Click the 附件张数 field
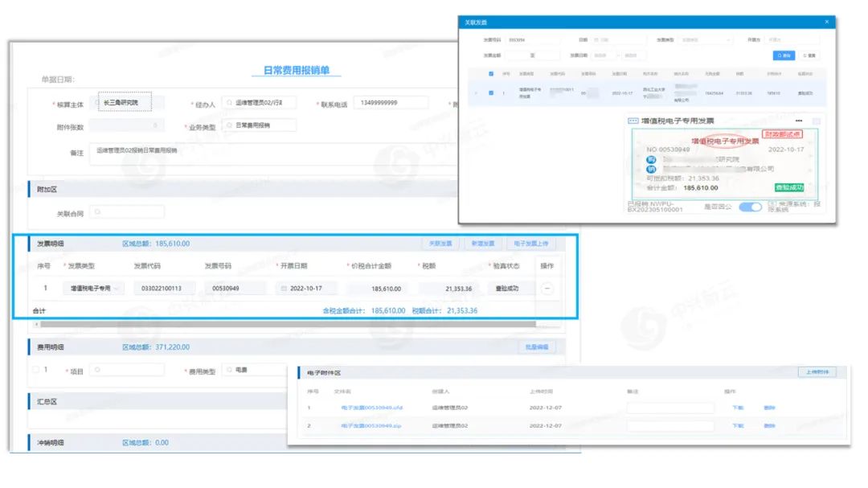Image resolution: width=868 pixels, height=488 pixels. (x=127, y=126)
